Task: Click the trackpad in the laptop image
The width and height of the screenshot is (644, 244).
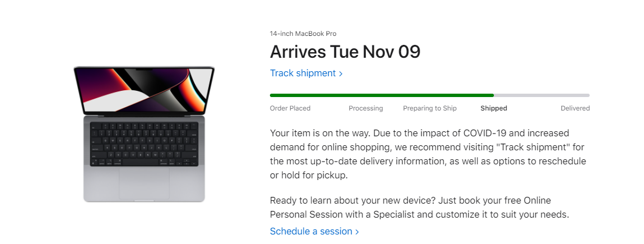Action: (144, 182)
